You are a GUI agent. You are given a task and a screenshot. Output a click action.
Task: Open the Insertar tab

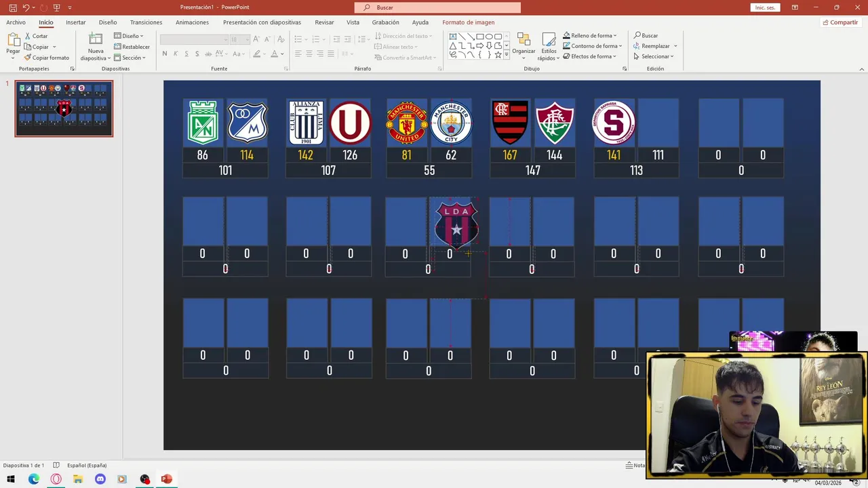tap(76, 22)
